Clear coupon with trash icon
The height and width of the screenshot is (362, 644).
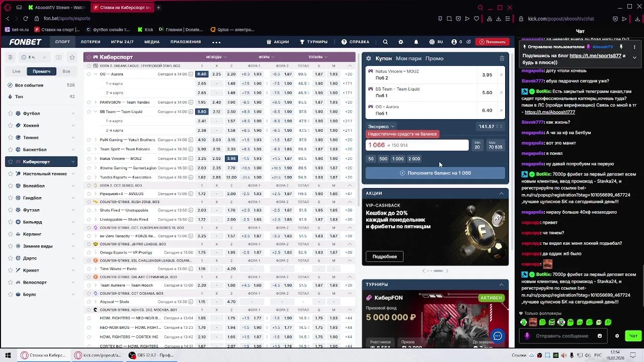point(502,58)
